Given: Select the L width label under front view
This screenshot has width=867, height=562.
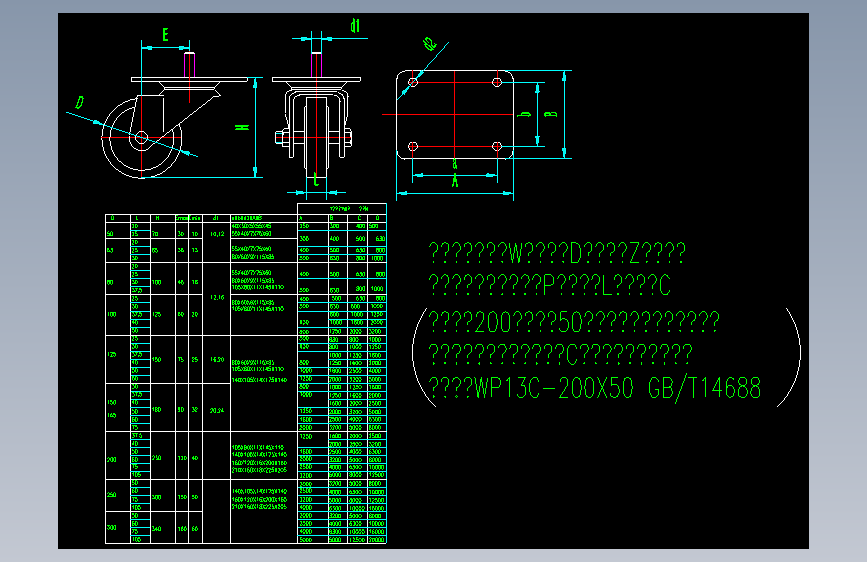Looking at the screenshot, I should click(316, 180).
